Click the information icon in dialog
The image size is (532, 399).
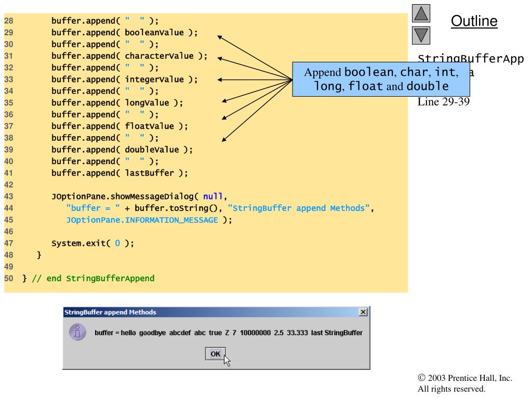click(x=78, y=332)
